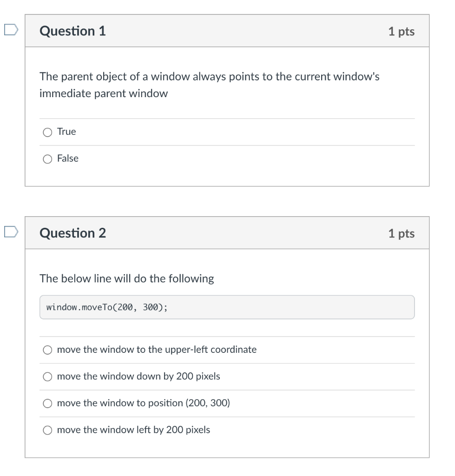
Task: Select the False radio button
Action: 47,159
